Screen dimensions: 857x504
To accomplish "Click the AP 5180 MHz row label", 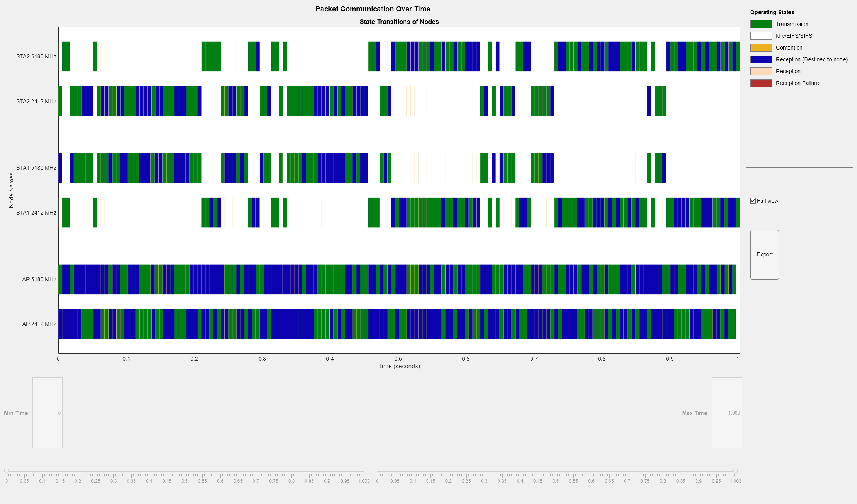I will (x=39, y=279).
